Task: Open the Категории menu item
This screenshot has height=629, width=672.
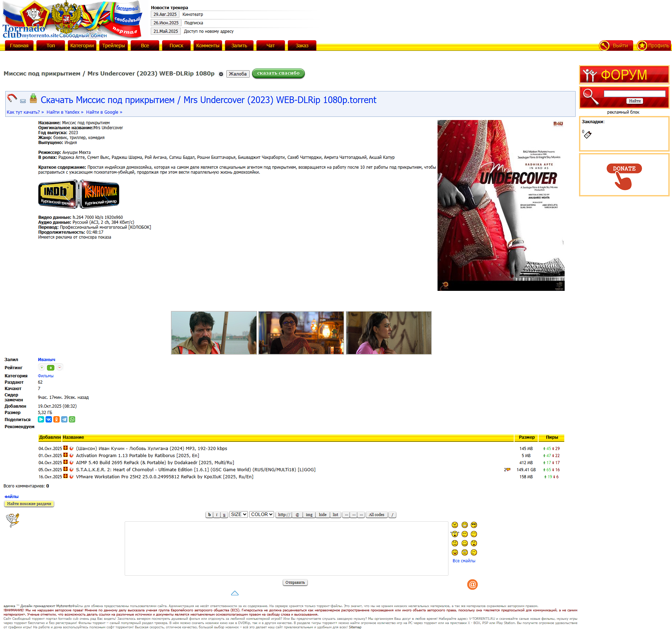Action: (x=82, y=46)
